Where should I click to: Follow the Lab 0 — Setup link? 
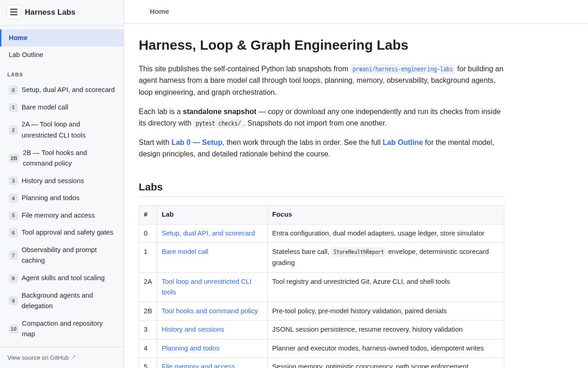[x=197, y=143]
